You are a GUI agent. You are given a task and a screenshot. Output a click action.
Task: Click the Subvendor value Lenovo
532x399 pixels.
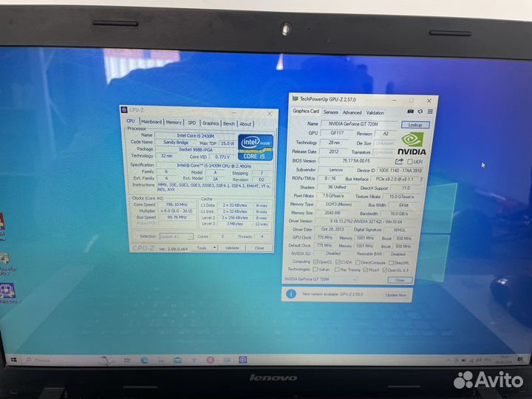[336, 170]
